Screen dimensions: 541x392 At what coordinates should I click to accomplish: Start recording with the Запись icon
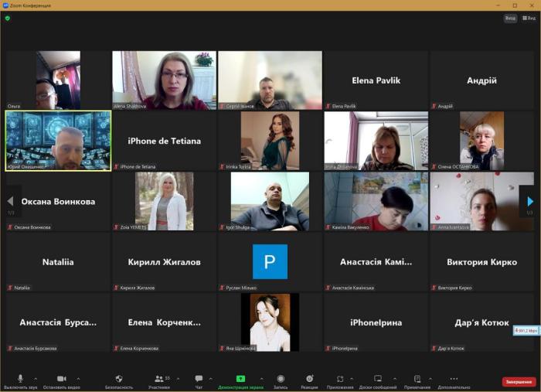(281, 378)
